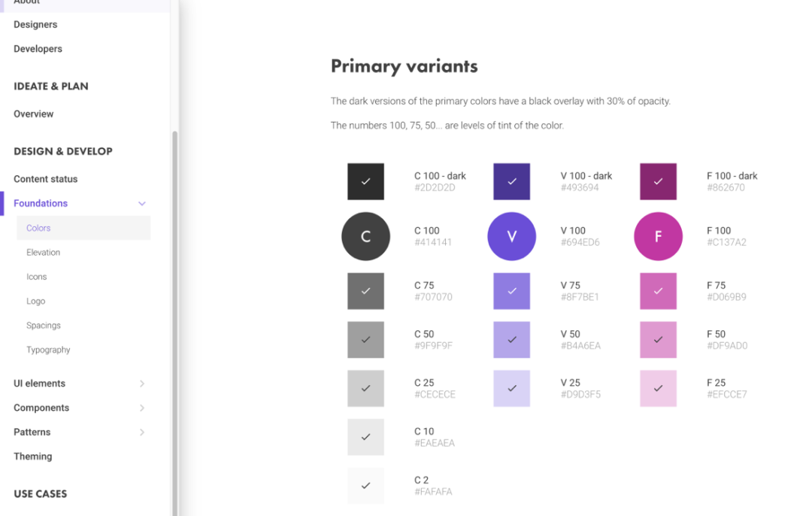
Task: Pick the F 50 pink swatch
Action: pyautogui.click(x=658, y=340)
